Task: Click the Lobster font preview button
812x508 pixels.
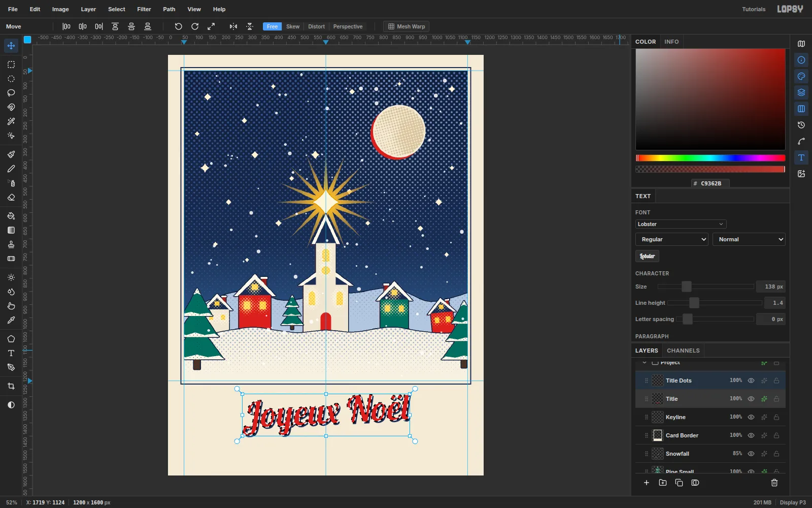Action: click(647, 256)
